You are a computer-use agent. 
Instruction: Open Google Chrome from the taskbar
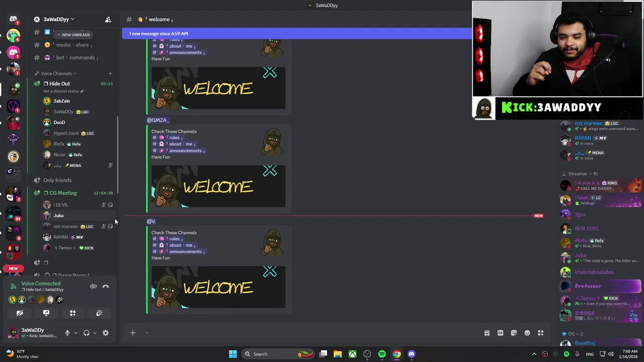pos(397,354)
